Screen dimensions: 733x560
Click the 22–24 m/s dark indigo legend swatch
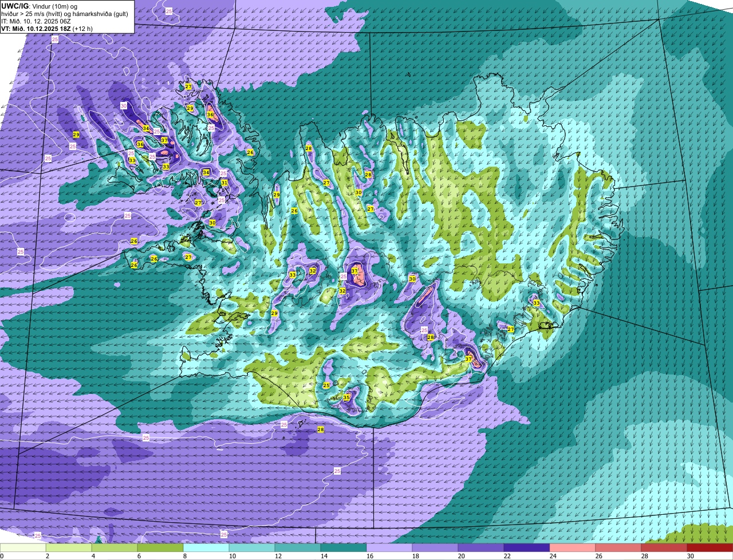[x=527, y=548]
